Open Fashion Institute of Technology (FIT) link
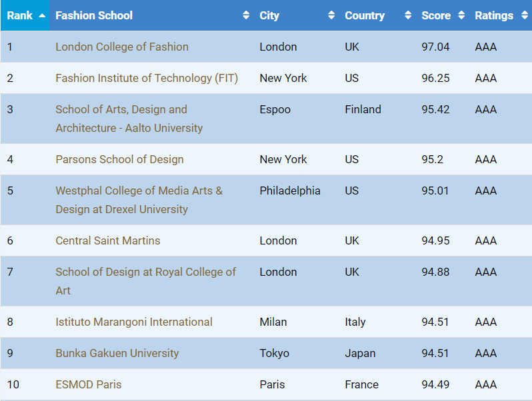The image size is (532, 401). pos(147,79)
